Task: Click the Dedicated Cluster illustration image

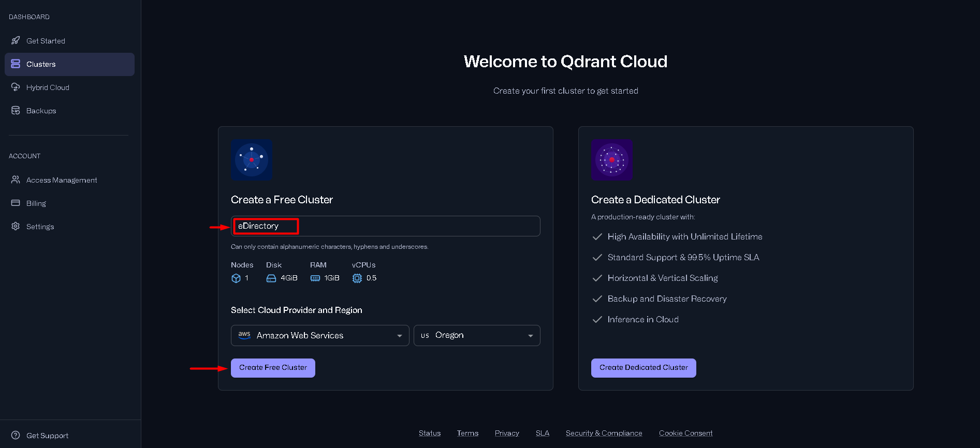Action: click(x=612, y=160)
